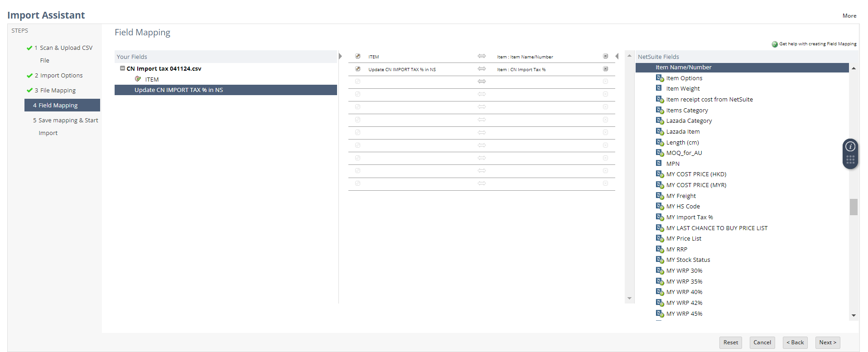This screenshot has height=352, width=868.
Task: Remove the Item Name/Number mapping row
Action: point(605,56)
